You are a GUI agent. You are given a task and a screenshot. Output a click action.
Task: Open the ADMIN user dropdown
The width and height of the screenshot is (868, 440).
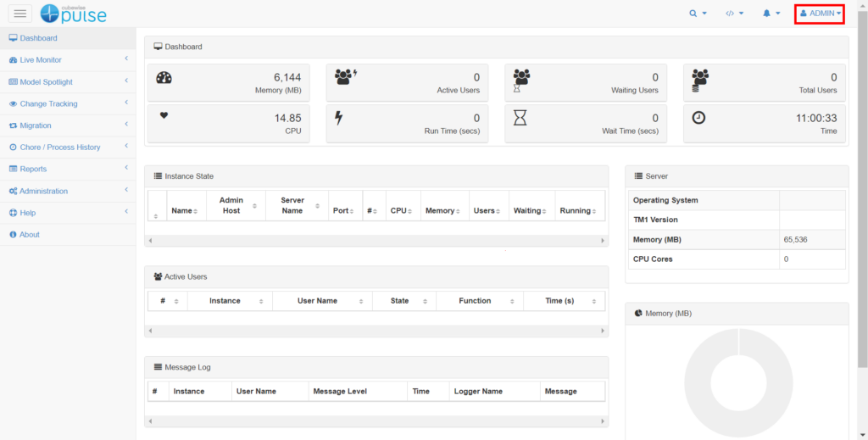click(x=820, y=14)
